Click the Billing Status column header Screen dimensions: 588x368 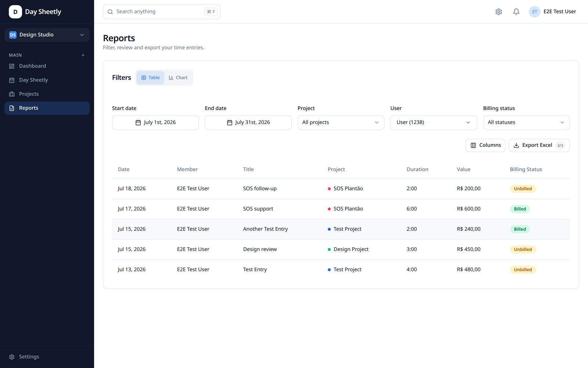tap(526, 169)
